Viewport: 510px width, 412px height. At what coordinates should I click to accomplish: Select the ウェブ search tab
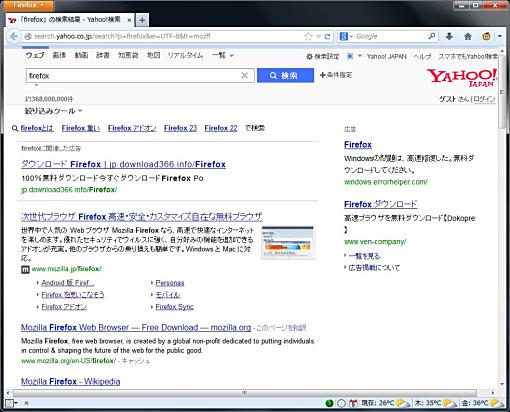[35, 55]
